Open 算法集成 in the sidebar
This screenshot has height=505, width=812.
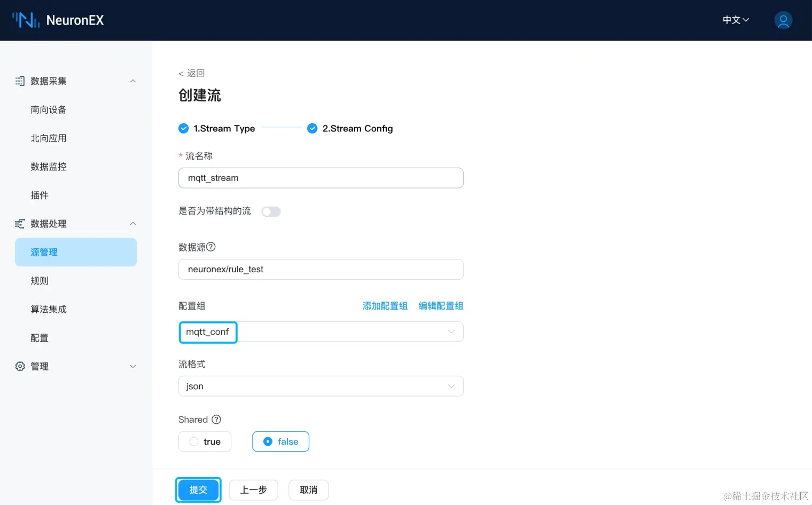coord(49,309)
